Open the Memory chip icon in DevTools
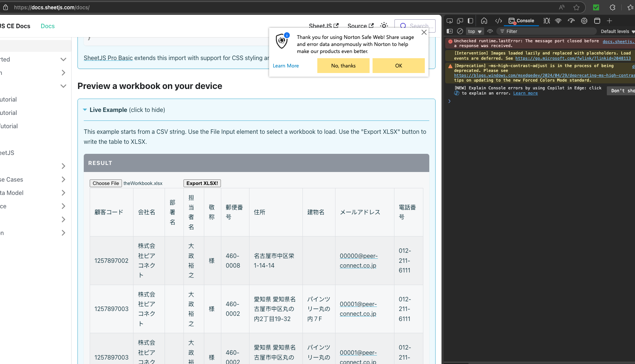 pos(584,21)
